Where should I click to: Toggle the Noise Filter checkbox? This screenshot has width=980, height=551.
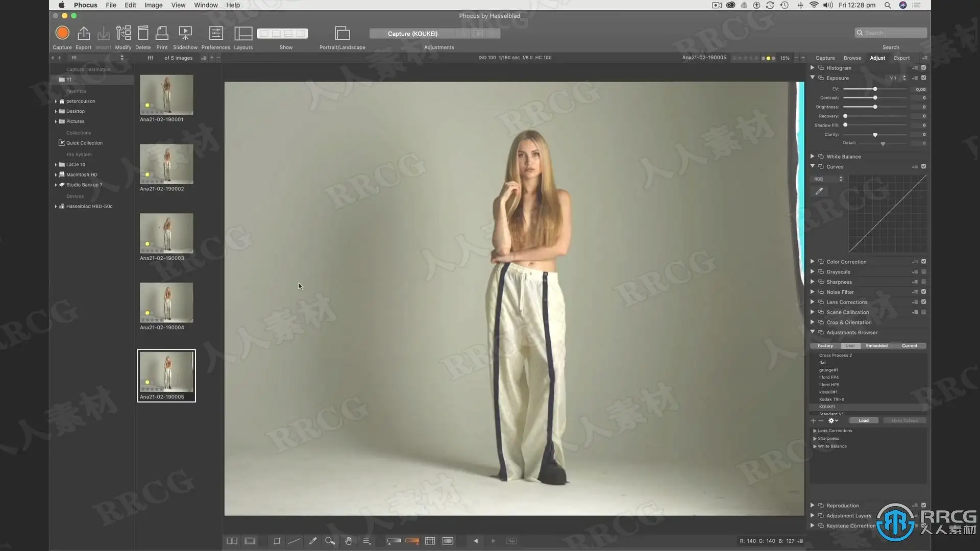click(x=923, y=292)
